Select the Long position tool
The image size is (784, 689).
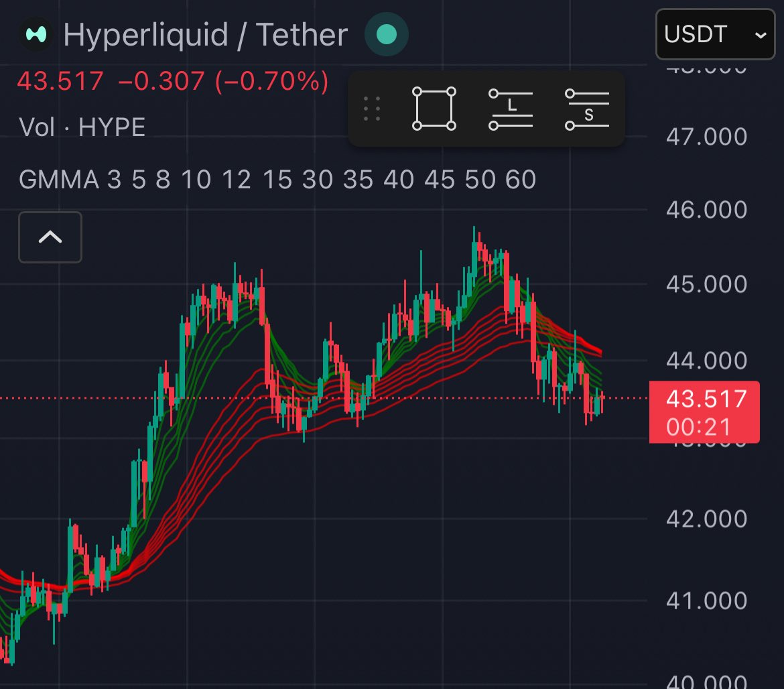(x=511, y=109)
